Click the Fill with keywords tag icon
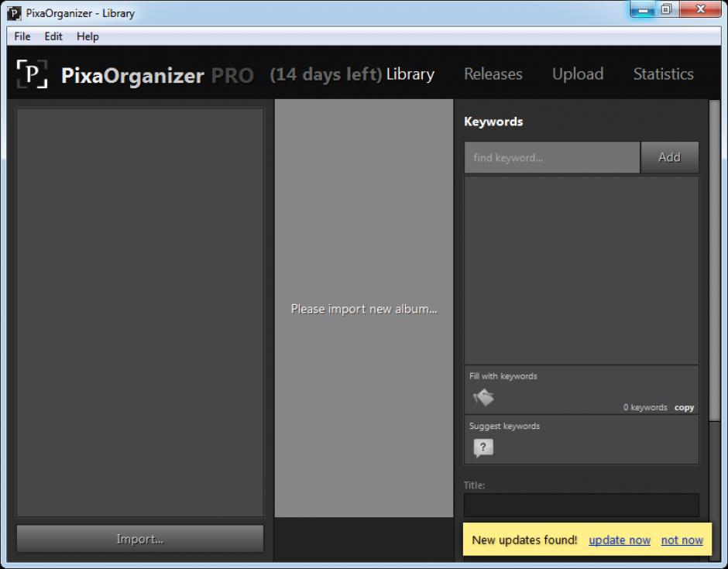The image size is (728, 569). pyautogui.click(x=483, y=397)
